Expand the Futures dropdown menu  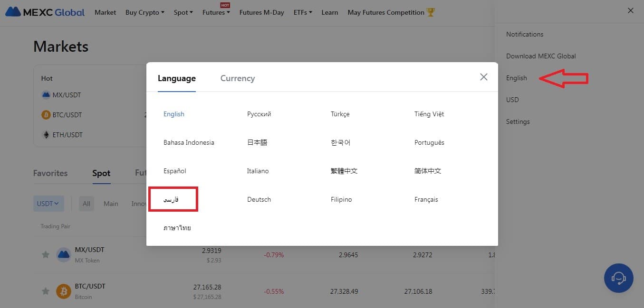216,12
